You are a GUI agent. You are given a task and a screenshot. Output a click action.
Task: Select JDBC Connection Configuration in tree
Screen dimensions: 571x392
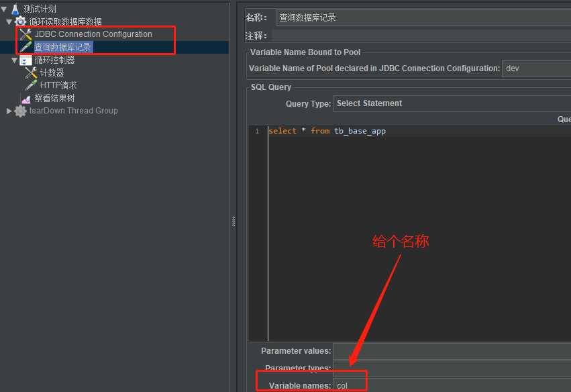[93, 34]
